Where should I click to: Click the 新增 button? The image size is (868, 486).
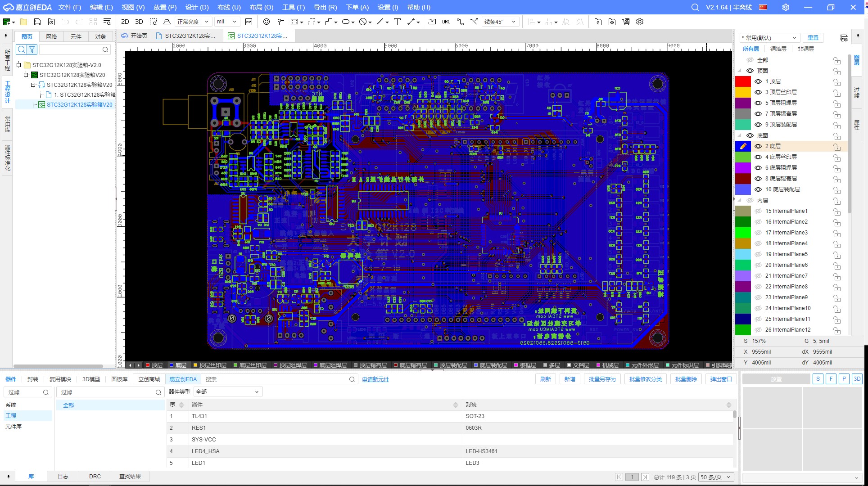tap(570, 379)
